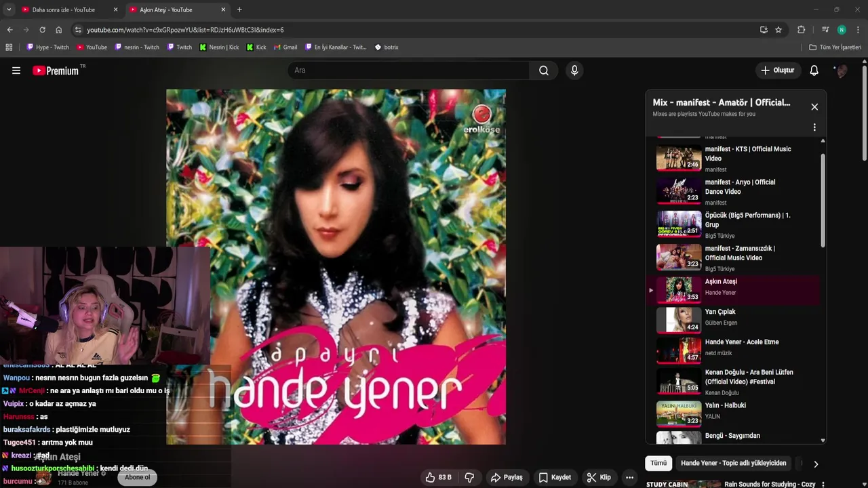Play Bengü - Saygımdan playlist item
The image size is (868, 488).
tap(734, 437)
